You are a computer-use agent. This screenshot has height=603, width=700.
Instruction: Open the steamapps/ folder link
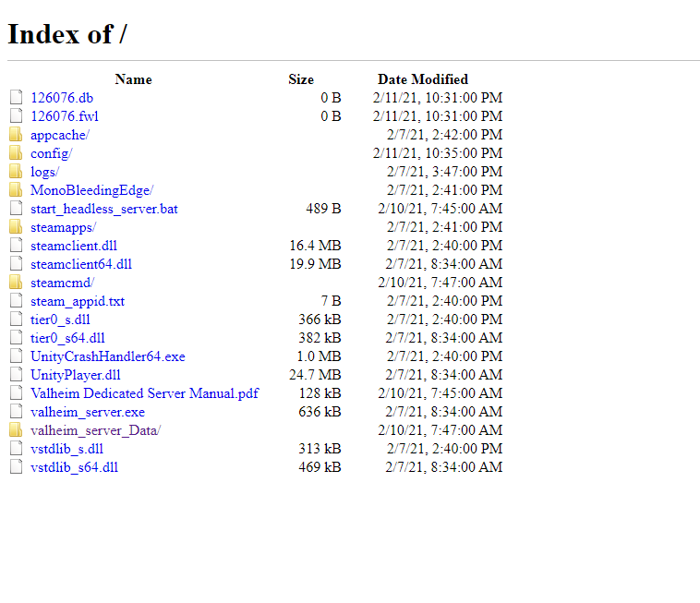coord(63,227)
